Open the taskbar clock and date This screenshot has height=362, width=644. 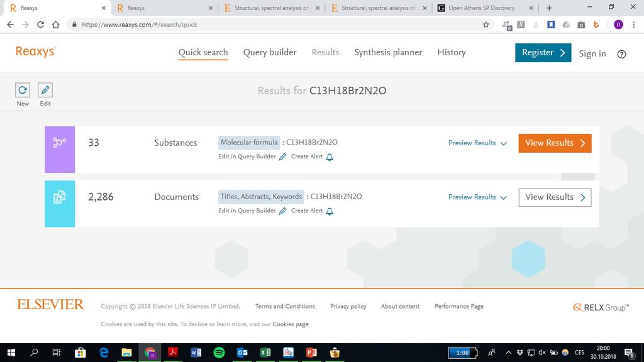coord(603,353)
